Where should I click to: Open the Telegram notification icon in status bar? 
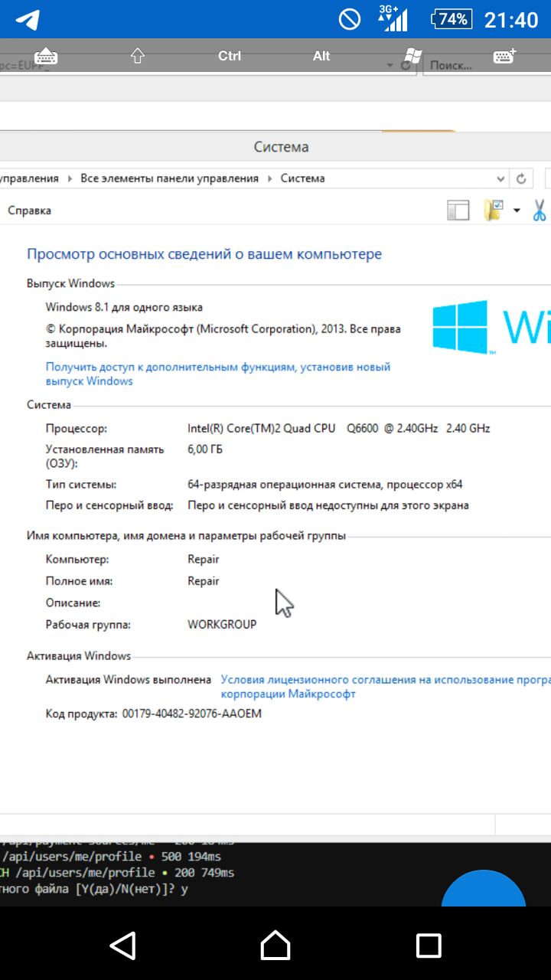(x=28, y=19)
